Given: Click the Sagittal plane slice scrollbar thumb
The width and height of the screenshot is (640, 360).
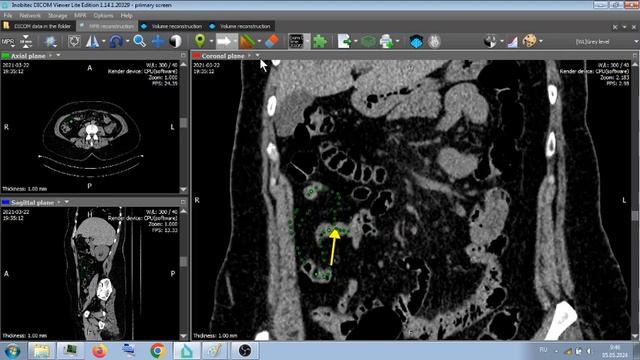Looking at the screenshot, I should point(183,261).
